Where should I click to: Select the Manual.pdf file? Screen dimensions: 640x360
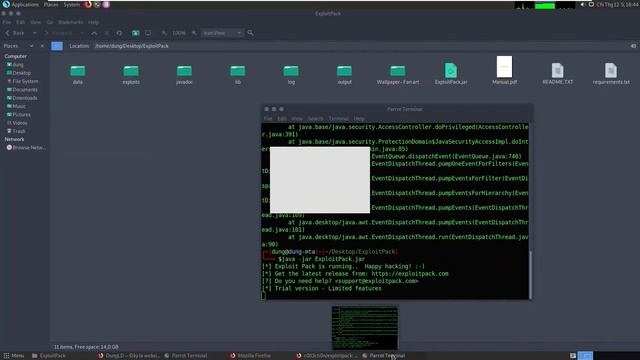[504, 70]
